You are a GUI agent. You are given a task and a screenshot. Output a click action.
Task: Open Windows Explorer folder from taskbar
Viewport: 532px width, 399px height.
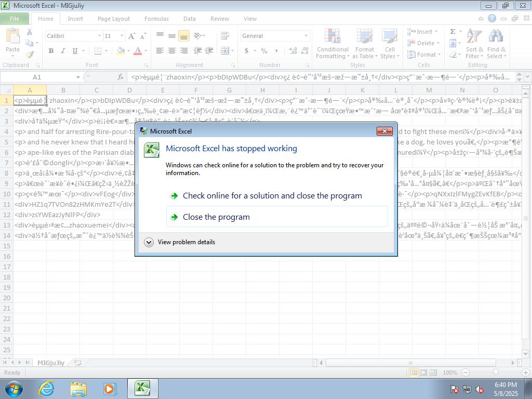coord(78,389)
